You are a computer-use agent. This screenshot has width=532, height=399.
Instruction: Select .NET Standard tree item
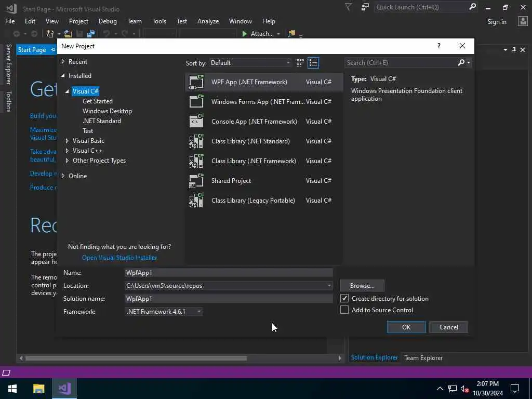pyautogui.click(x=102, y=121)
